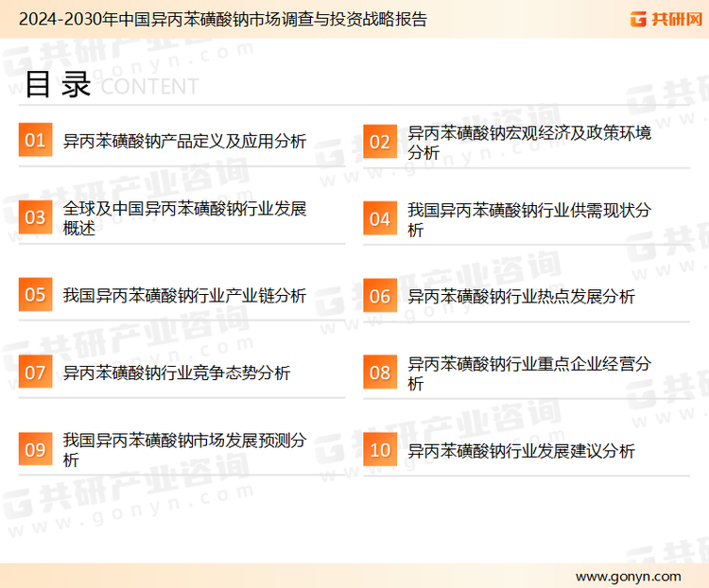The width and height of the screenshot is (709, 588).
Task: Select chapter 我国异丙苯磺酸钠行业产业链分析
Action: click(x=184, y=295)
